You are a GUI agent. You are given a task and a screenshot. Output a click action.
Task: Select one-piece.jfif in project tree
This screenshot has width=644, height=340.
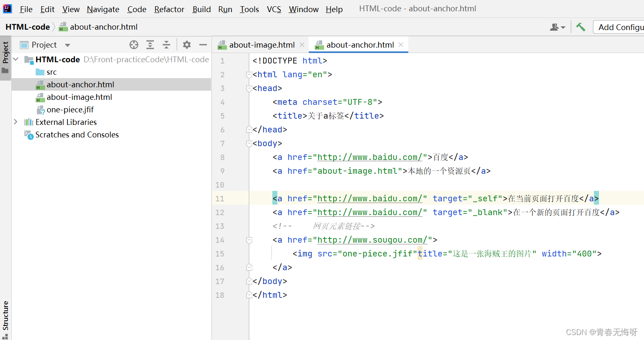[x=70, y=109]
